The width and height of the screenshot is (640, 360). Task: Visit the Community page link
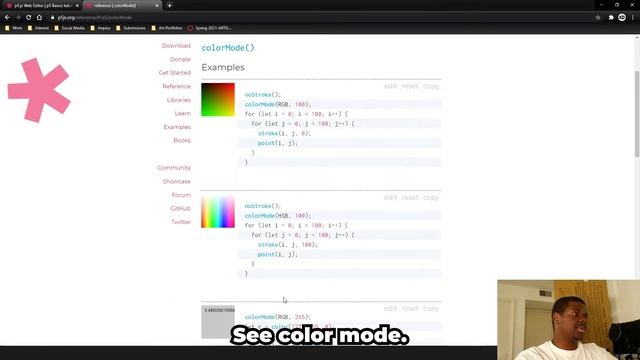(x=174, y=168)
